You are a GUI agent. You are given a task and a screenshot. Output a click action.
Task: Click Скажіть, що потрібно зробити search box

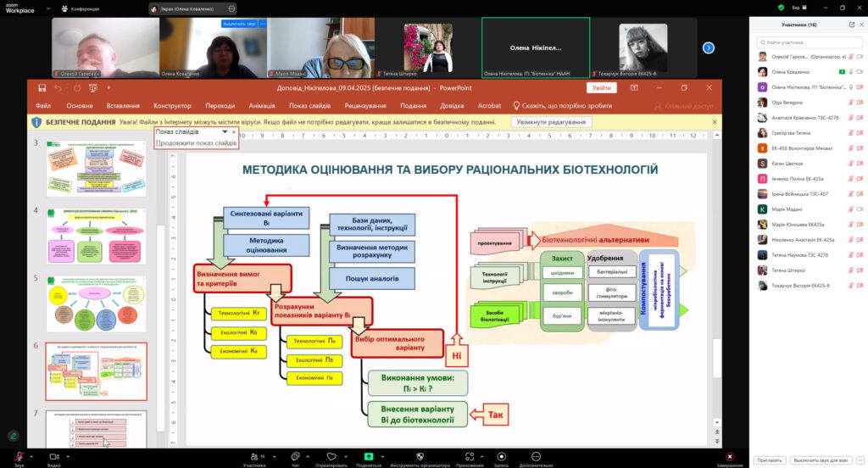point(563,106)
